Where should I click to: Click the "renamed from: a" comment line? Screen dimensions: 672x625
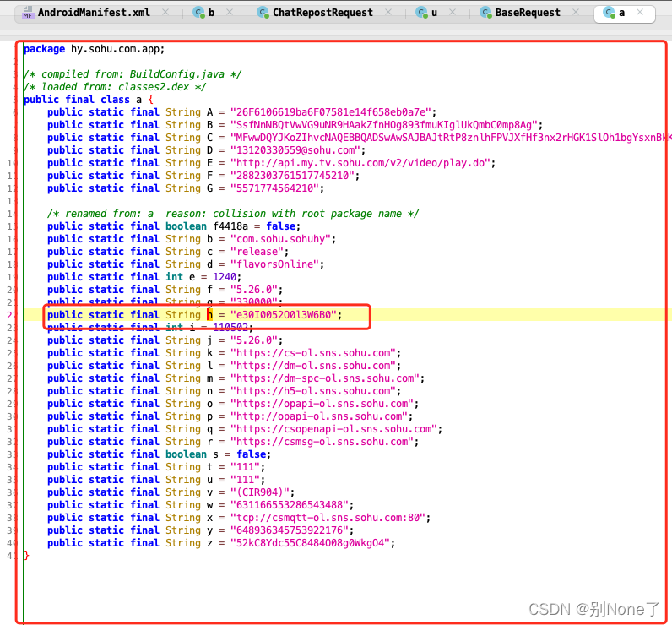(233, 214)
